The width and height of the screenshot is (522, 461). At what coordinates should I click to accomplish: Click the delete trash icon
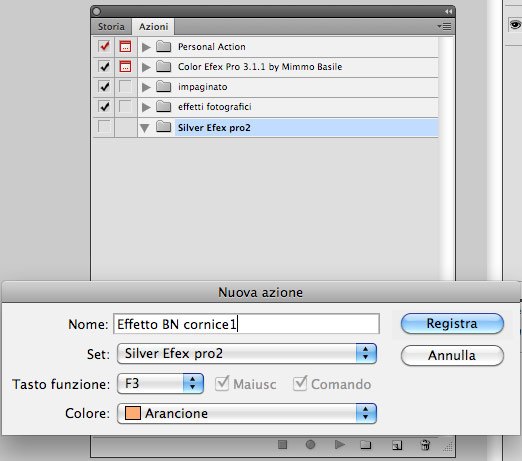click(x=425, y=445)
